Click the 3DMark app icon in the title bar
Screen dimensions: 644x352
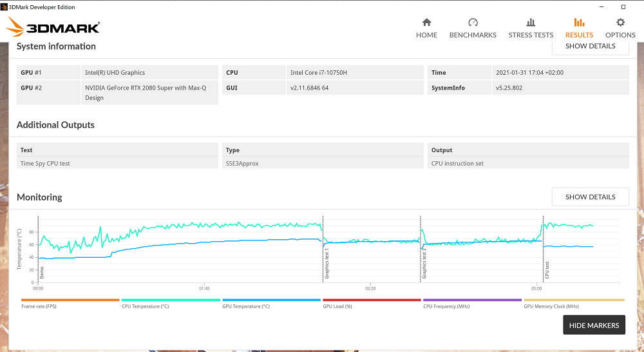(x=4, y=7)
